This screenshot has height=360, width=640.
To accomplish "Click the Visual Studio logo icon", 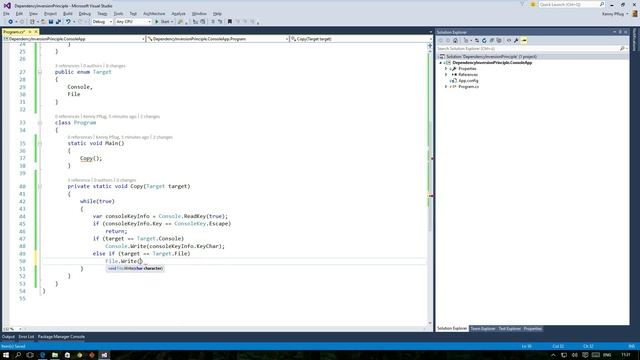I will point(7,5).
